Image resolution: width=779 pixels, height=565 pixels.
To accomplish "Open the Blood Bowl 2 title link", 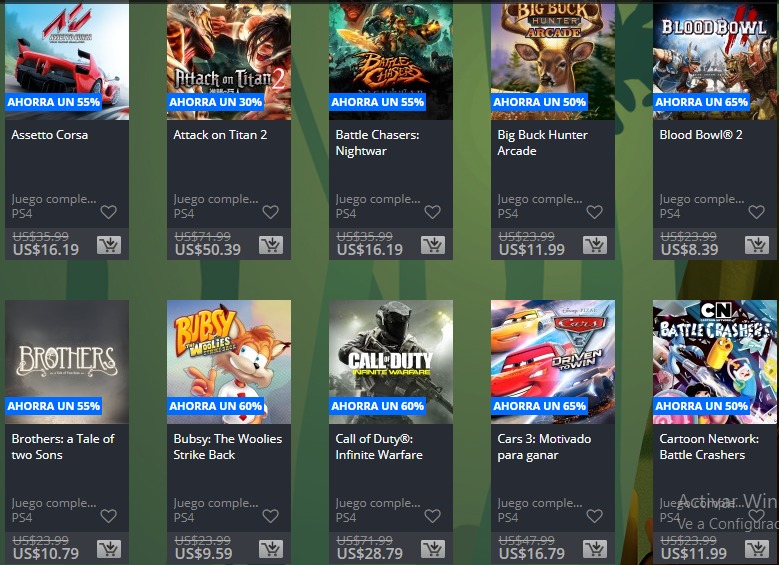I will [x=701, y=135].
